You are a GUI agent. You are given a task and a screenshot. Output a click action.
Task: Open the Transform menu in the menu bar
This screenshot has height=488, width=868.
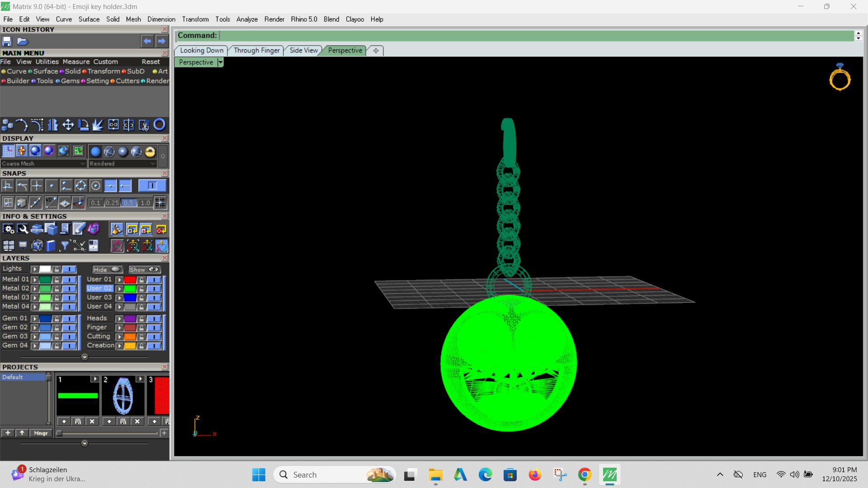point(195,19)
